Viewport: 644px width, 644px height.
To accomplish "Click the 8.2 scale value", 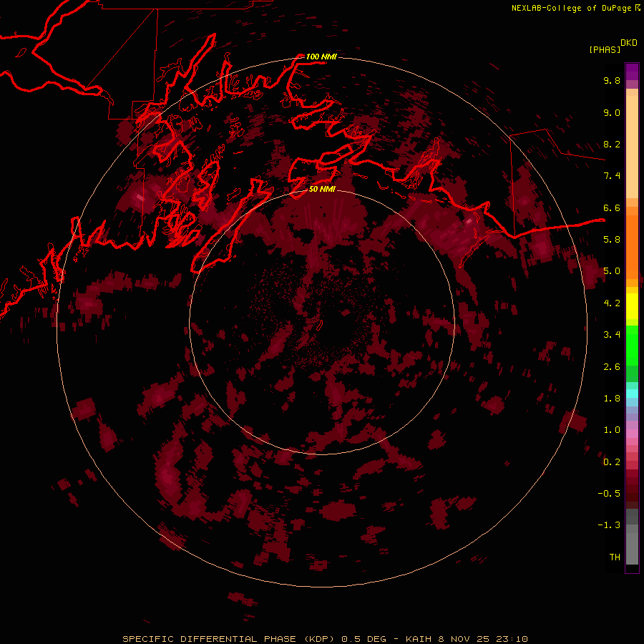I will click(612, 144).
